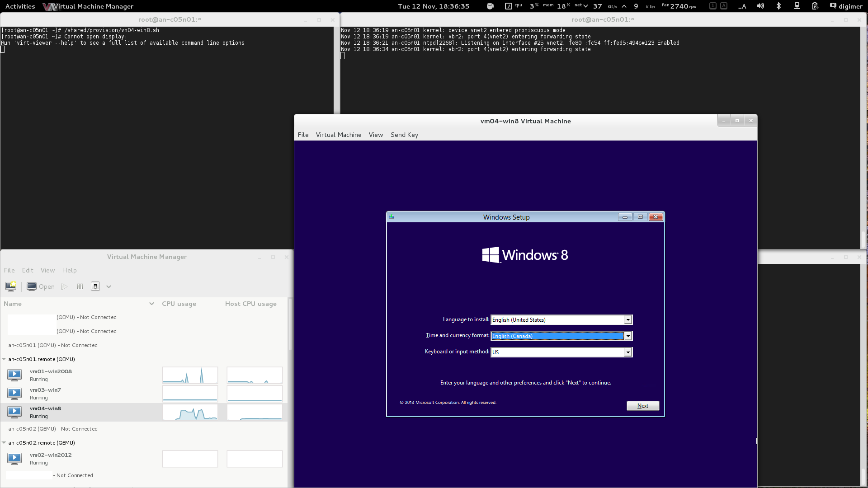Click the CPU usage column header
This screenshot has width=868, height=488.
[x=179, y=304]
